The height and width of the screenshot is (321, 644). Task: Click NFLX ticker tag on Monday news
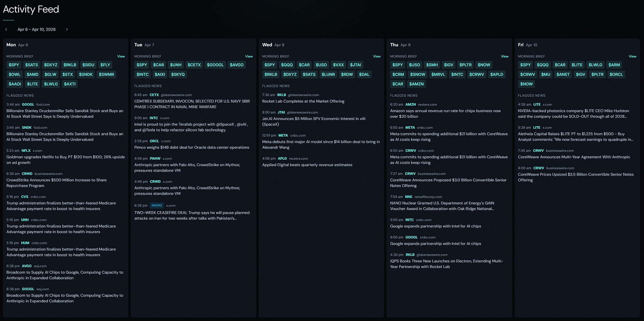pyautogui.click(x=26, y=151)
